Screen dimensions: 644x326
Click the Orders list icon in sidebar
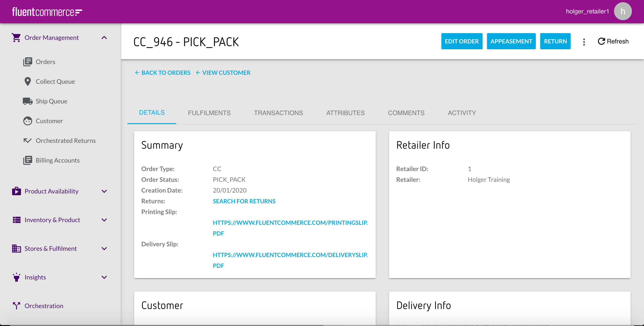[x=28, y=62]
